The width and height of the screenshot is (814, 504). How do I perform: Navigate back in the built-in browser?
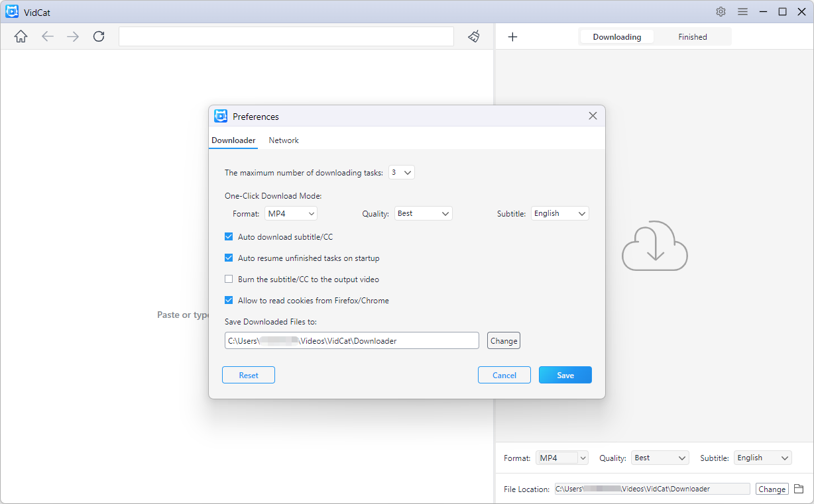tap(48, 36)
